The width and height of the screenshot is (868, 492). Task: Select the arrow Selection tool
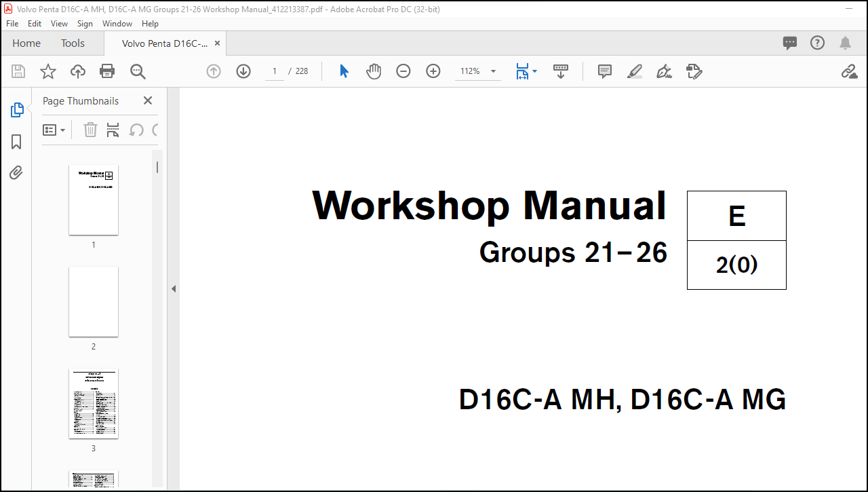pyautogui.click(x=344, y=71)
